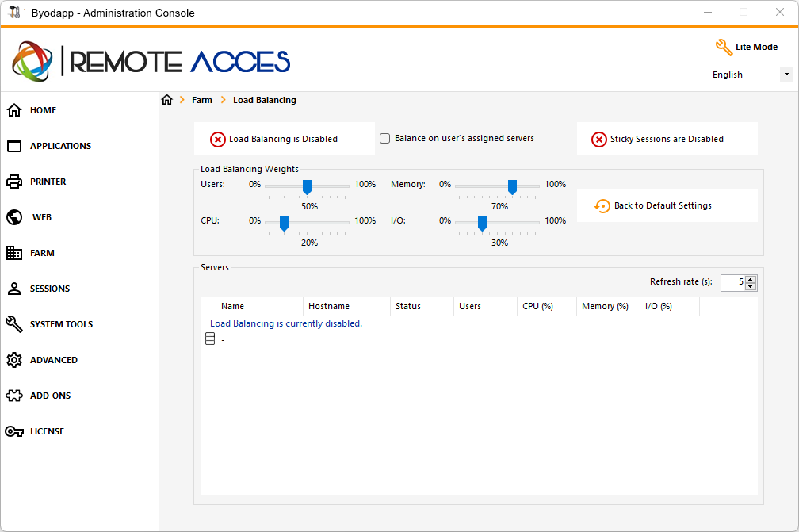The height and width of the screenshot is (532, 799).
Task: Enable Sticky Sessions toggle button
Action: (x=667, y=139)
